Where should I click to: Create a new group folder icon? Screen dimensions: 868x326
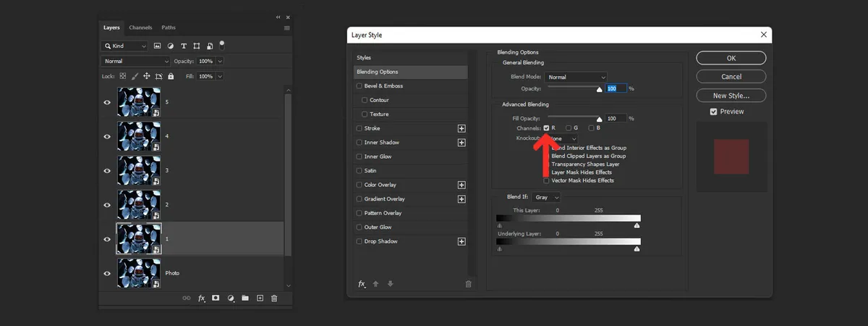tap(244, 298)
